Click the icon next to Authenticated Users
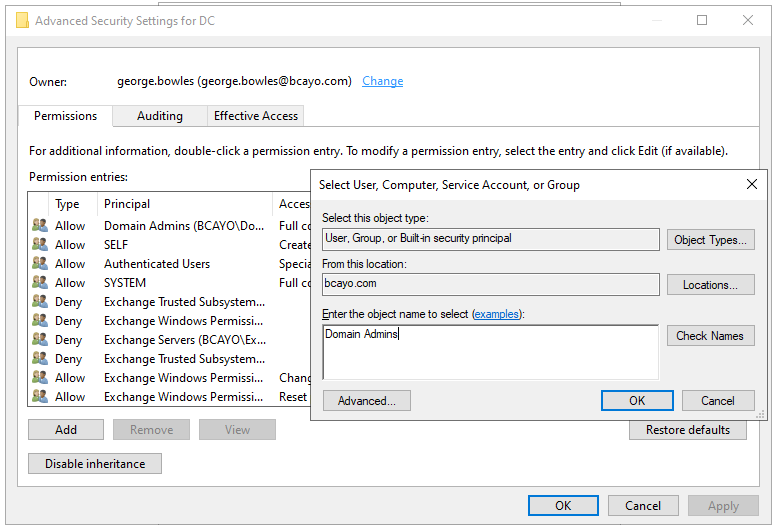Image resolution: width=776 pixels, height=525 pixels. point(40,264)
